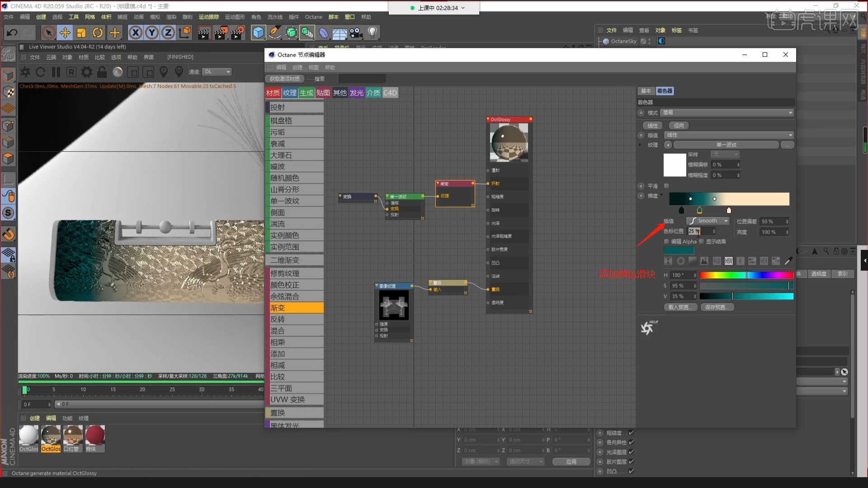The height and width of the screenshot is (488, 868).
Task: Collapse the 渐变 node triangle
Action: click(x=438, y=183)
